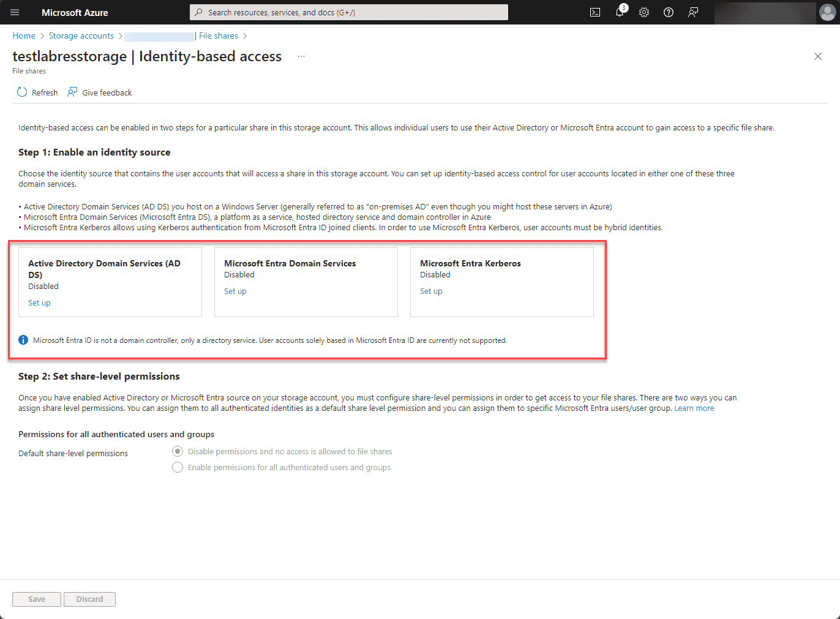Open the notifications bell

[620, 12]
